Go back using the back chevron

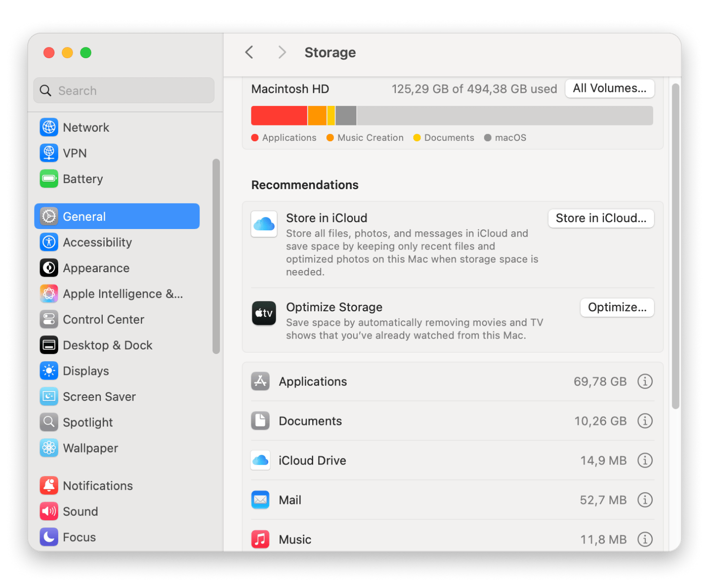click(x=249, y=52)
